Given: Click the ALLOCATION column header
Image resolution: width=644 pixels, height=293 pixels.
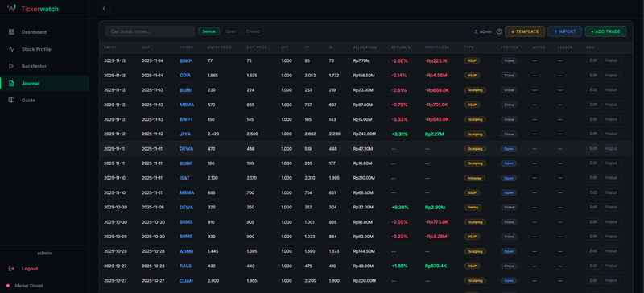Looking at the screenshot, I should pyautogui.click(x=365, y=47).
